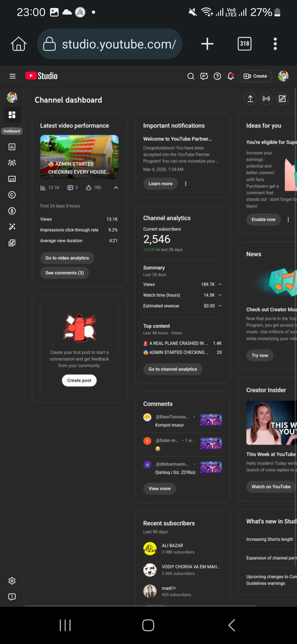Open the 318 tabs switcher
The width and height of the screenshot is (297, 644).
click(244, 44)
